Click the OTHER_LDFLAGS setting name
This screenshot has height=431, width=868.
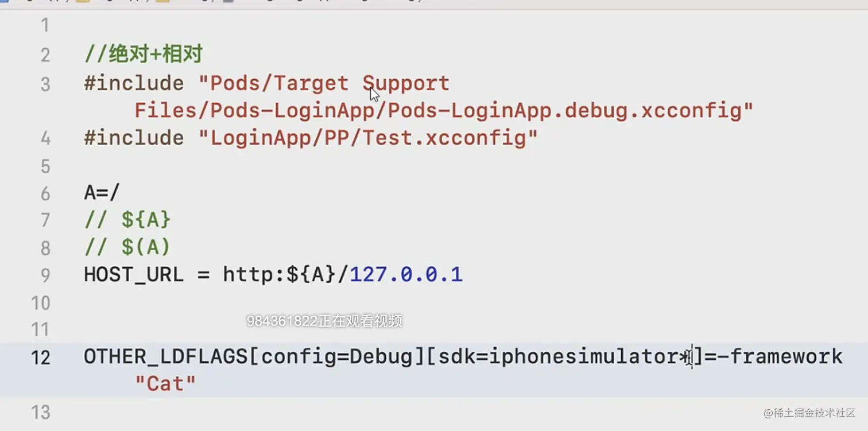pos(166,357)
